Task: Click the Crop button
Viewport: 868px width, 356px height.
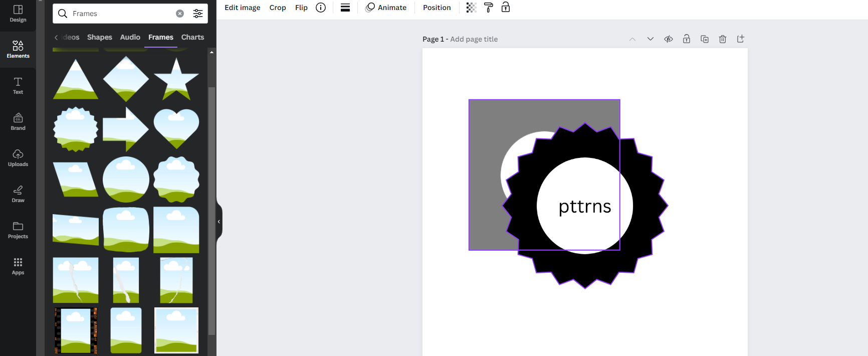Action: tap(278, 8)
